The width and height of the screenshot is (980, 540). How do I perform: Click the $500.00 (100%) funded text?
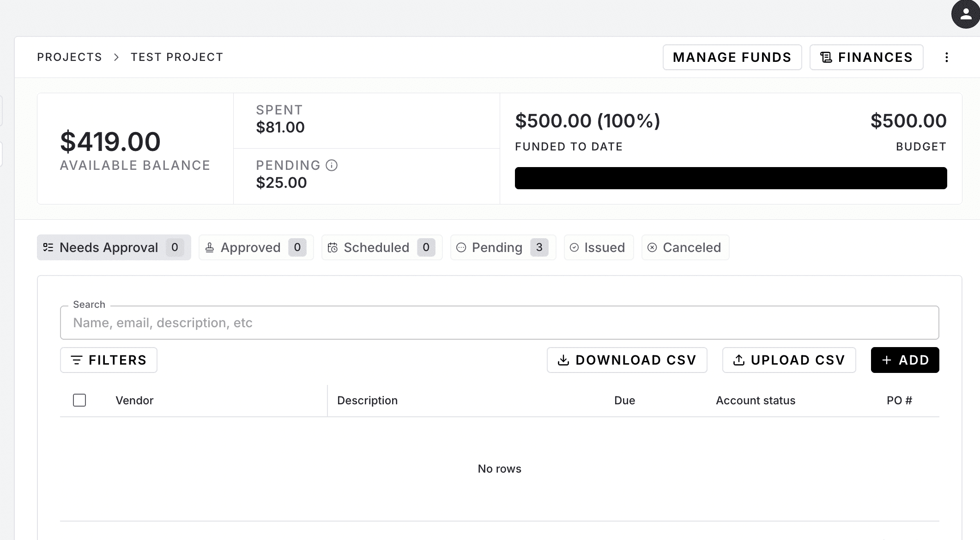click(x=587, y=121)
